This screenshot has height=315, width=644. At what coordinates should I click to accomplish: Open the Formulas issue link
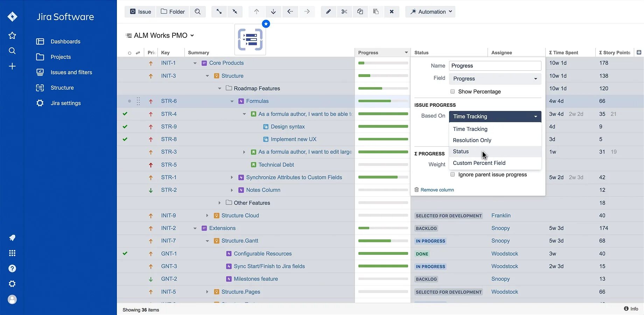point(257,101)
